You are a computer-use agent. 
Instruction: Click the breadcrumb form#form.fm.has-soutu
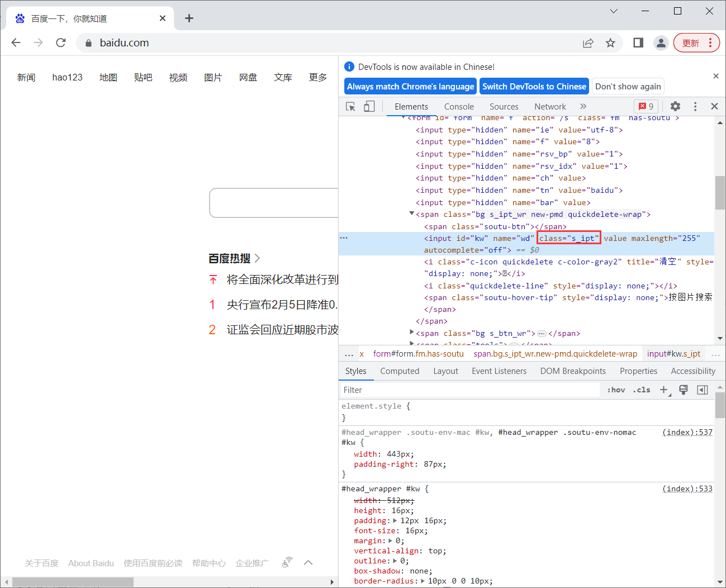(x=419, y=354)
